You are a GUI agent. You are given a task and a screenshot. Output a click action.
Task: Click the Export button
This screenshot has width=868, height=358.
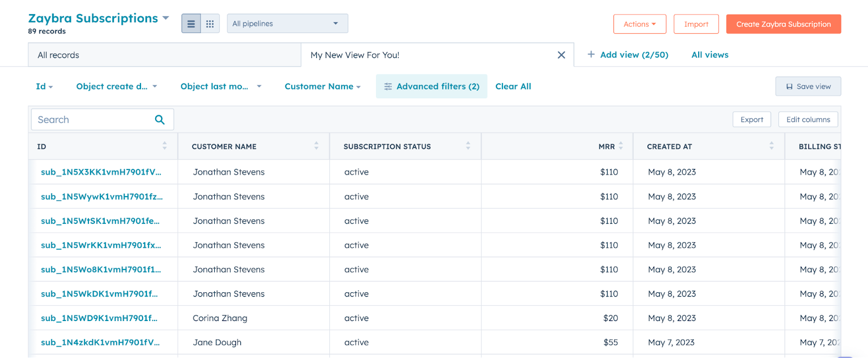coord(752,120)
